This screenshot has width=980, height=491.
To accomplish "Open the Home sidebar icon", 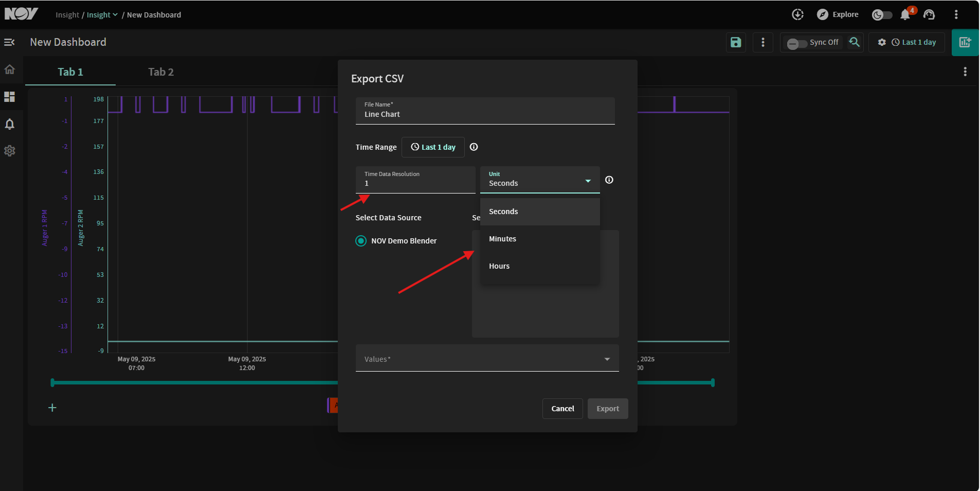I will [10, 69].
